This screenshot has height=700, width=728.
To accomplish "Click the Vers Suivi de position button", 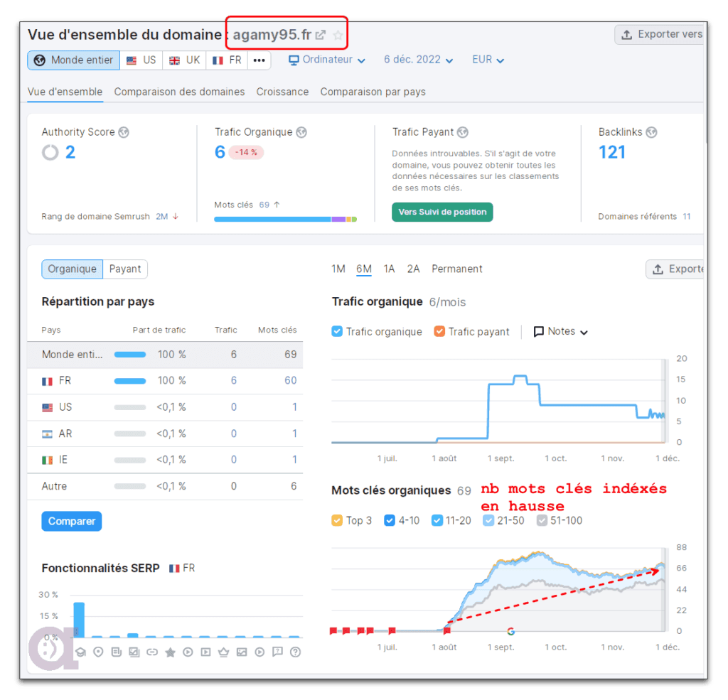I will 442,212.
